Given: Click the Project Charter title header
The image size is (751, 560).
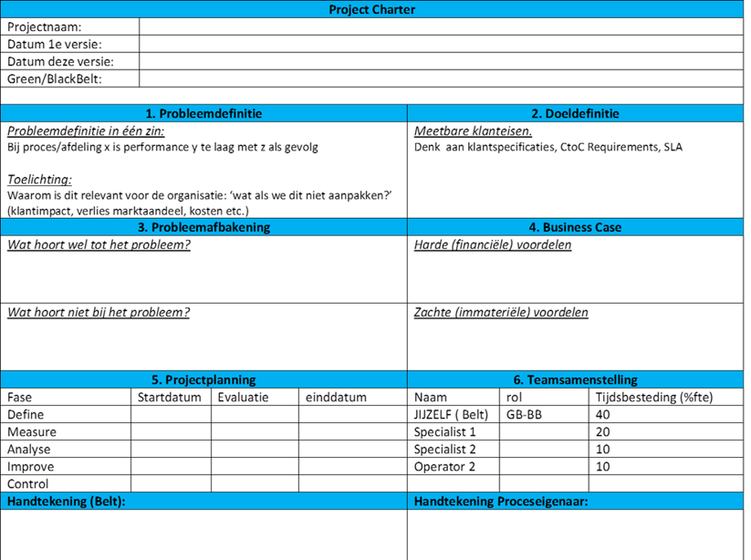Looking at the screenshot, I should [371, 9].
